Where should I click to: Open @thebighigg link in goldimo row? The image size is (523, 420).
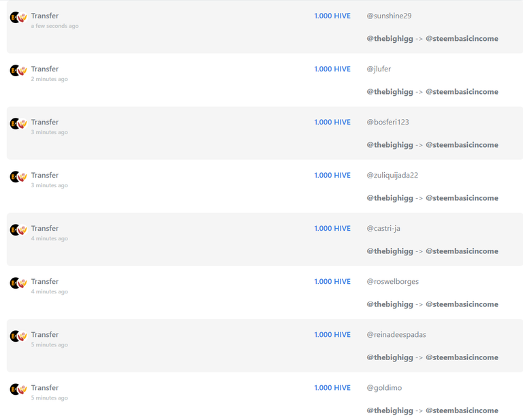pos(390,410)
